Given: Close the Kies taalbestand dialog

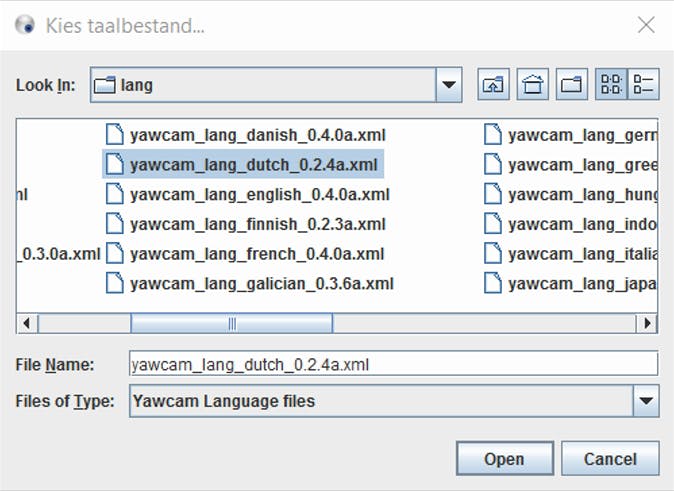Looking at the screenshot, I should click(x=647, y=25).
